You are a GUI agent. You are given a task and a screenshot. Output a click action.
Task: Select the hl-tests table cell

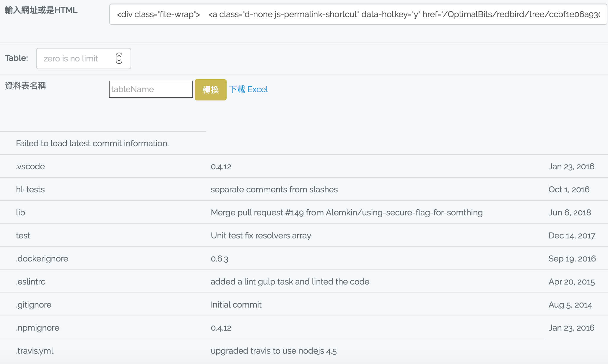pos(30,189)
